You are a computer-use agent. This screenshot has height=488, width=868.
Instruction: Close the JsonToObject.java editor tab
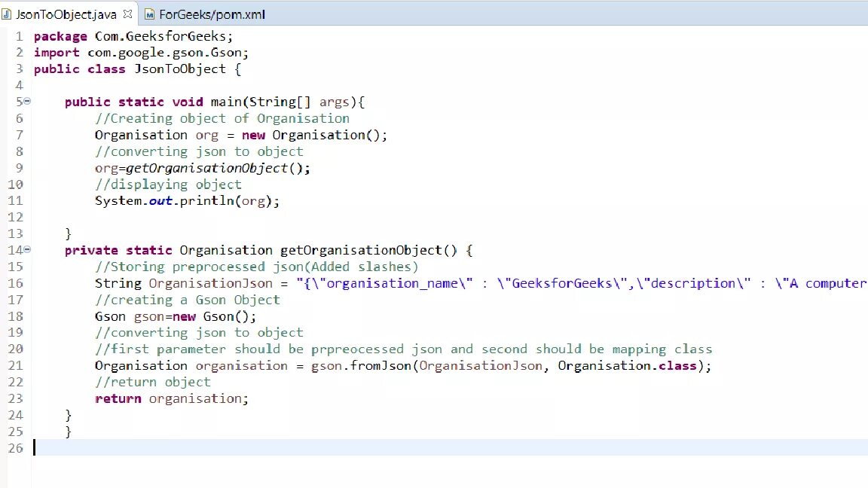click(x=128, y=14)
